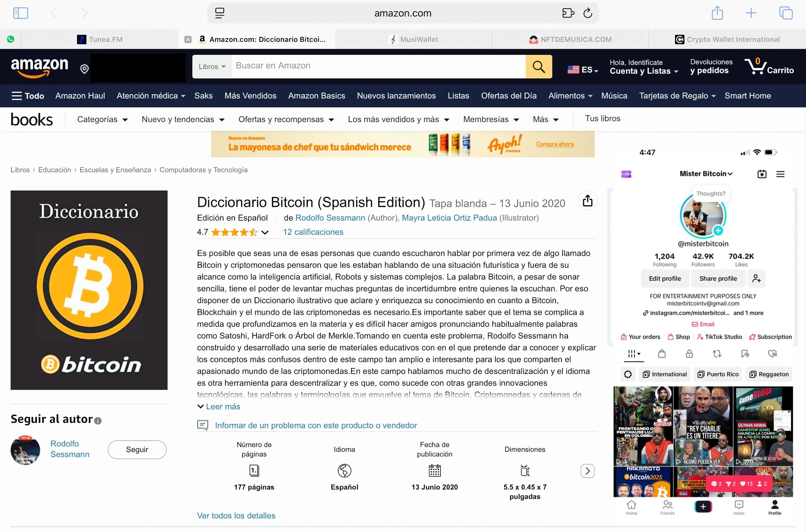The image size is (806, 532).
Task: Expand the Nuevo y tendencias dropdown
Action: 183,119
